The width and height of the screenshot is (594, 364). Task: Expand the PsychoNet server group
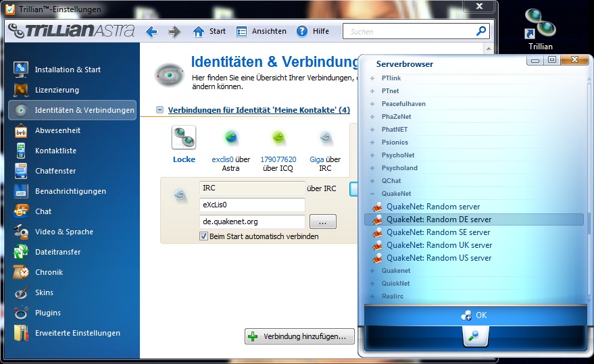click(372, 155)
